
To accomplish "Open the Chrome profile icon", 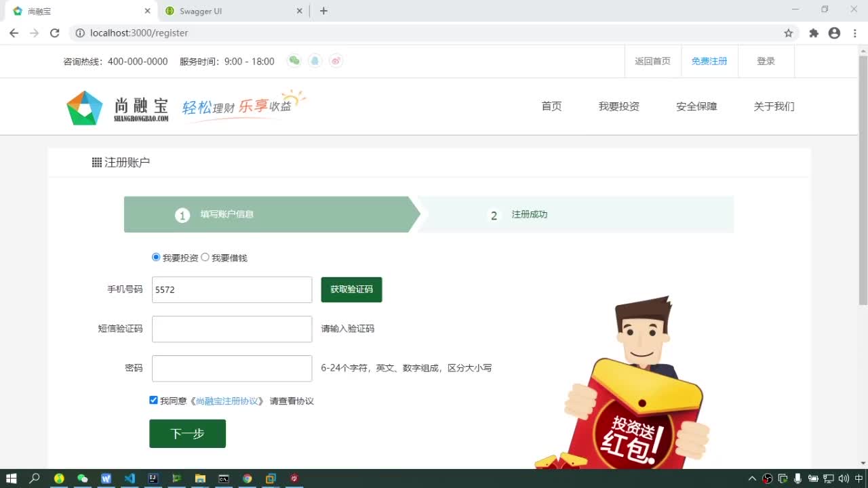I will click(834, 33).
